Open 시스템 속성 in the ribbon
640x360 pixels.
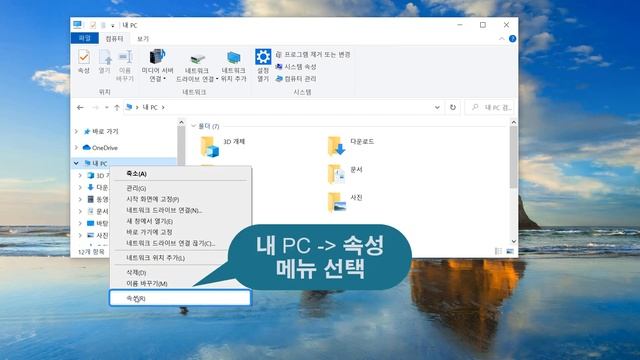click(296, 67)
